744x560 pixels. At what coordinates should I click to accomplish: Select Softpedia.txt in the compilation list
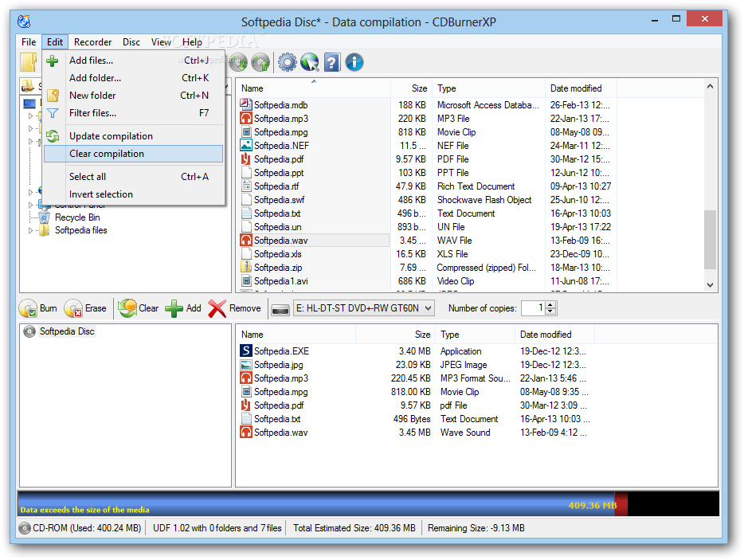(x=277, y=419)
